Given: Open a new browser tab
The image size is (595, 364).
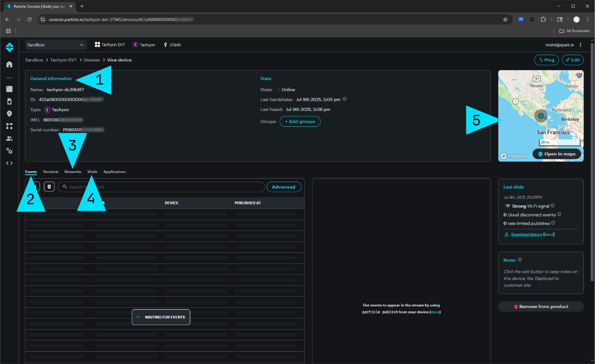Looking at the screenshot, I should 82,6.
